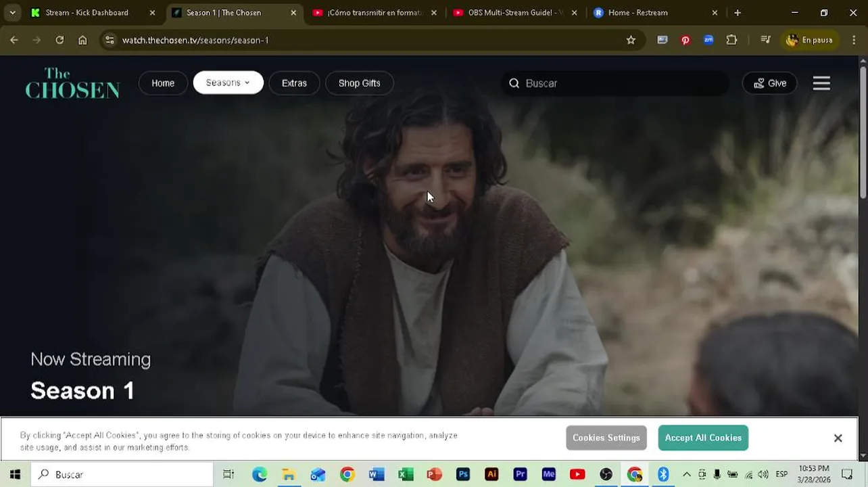This screenshot has height=487, width=868.
Task: Close the Kick Dashboard tab
Action: click(152, 12)
